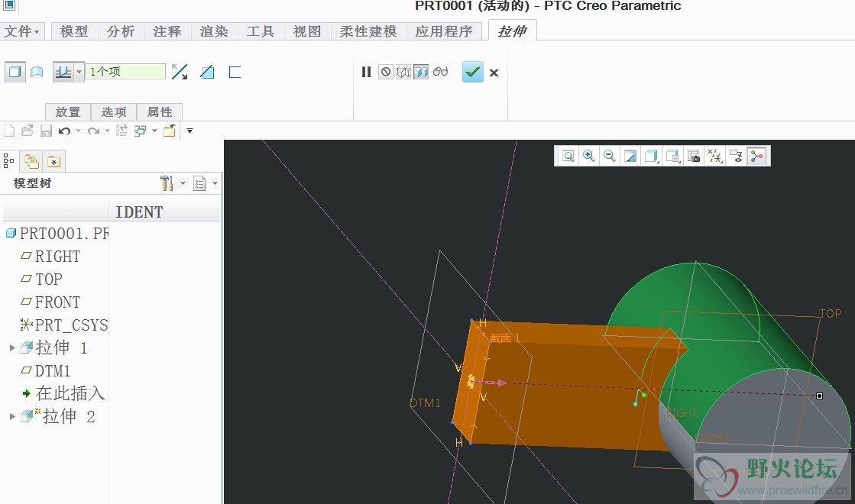The width and height of the screenshot is (855, 504).
Task: Open the folder browser navigator tab
Action: [31, 161]
